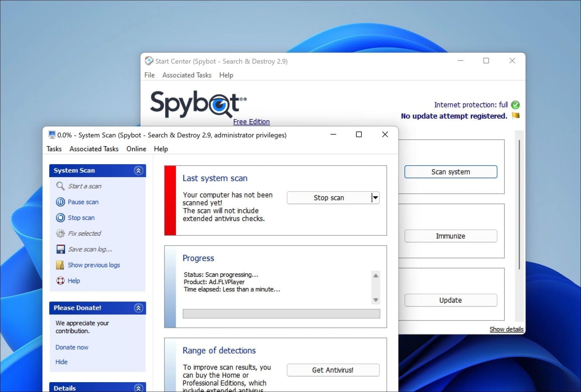Viewport: 581px width, 392px height.
Task: Click the green Internet protection checkmark icon
Action: [x=516, y=105]
